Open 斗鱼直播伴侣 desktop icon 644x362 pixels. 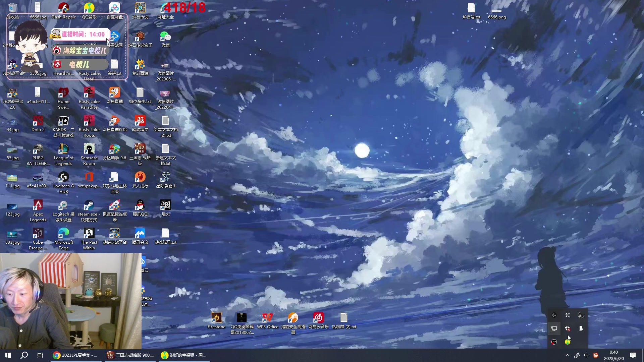(115, 123)
